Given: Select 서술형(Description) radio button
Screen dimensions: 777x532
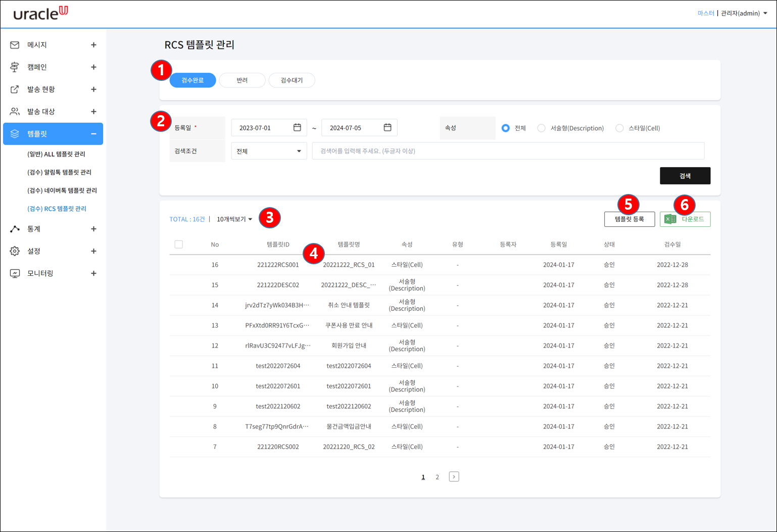Looking at the screenshot, I should point(542,128).
